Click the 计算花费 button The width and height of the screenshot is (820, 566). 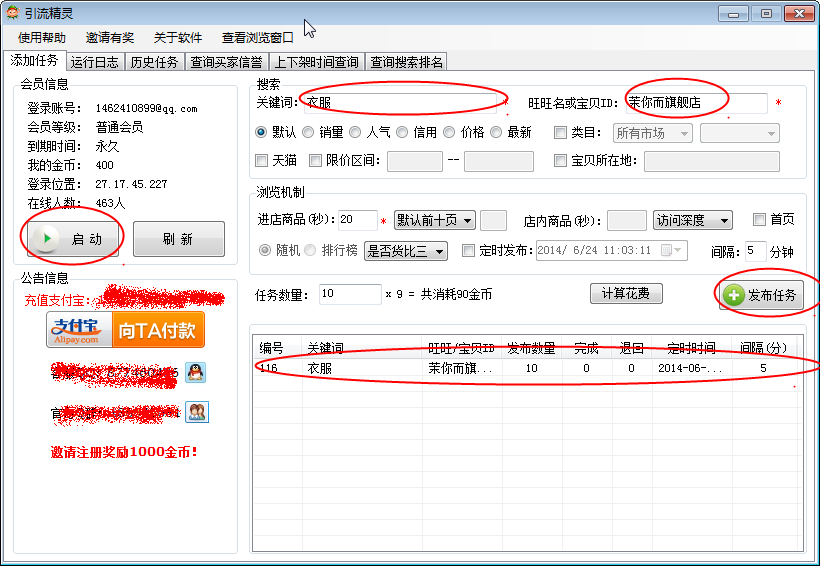(x=626, y=293)
